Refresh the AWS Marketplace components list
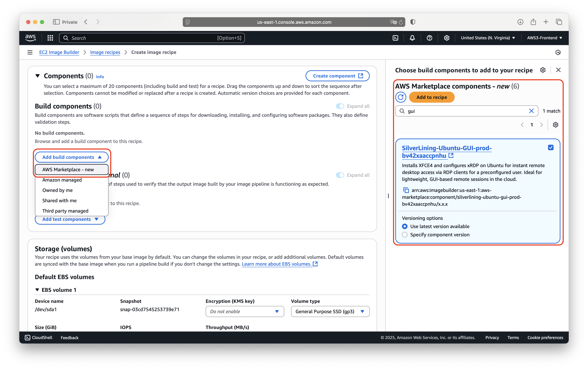Image resolution: width=588 pixels, height=369 pixels. tap(401, 97)
